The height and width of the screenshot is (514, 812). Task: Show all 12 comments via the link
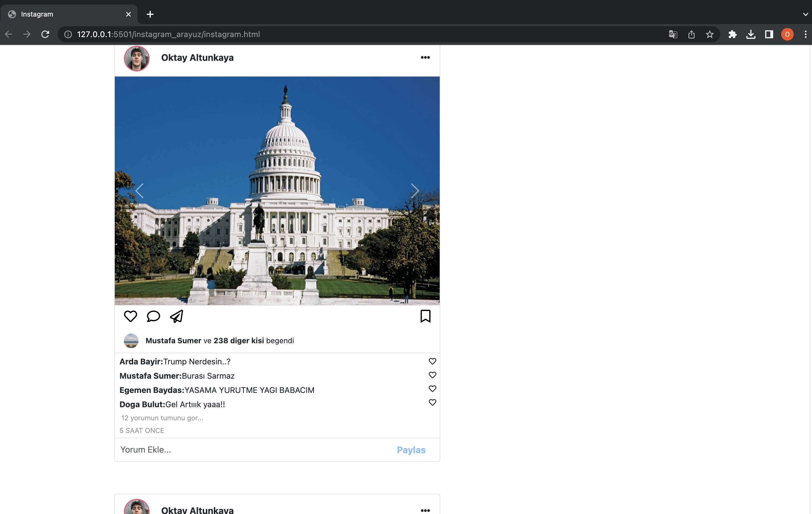[x=162, y=417]
